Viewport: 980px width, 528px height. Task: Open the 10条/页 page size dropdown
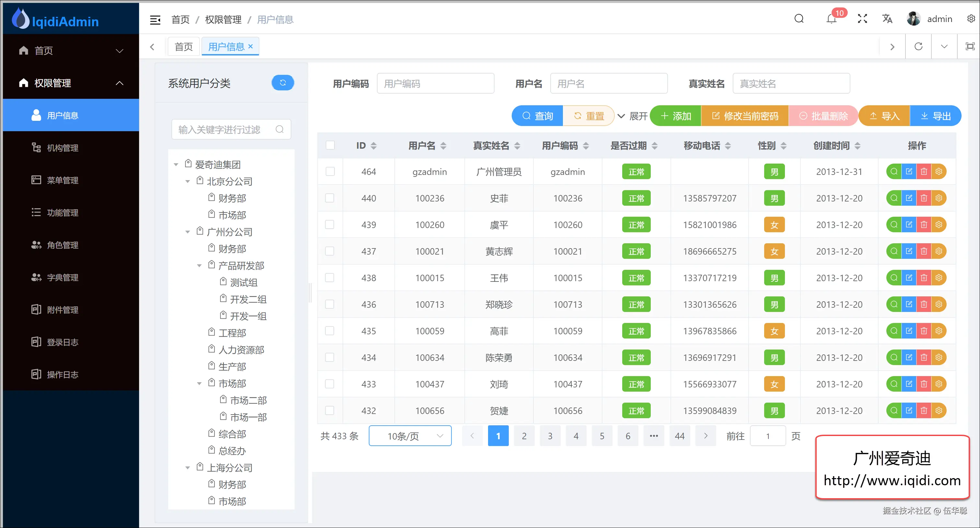pos(410,436)
